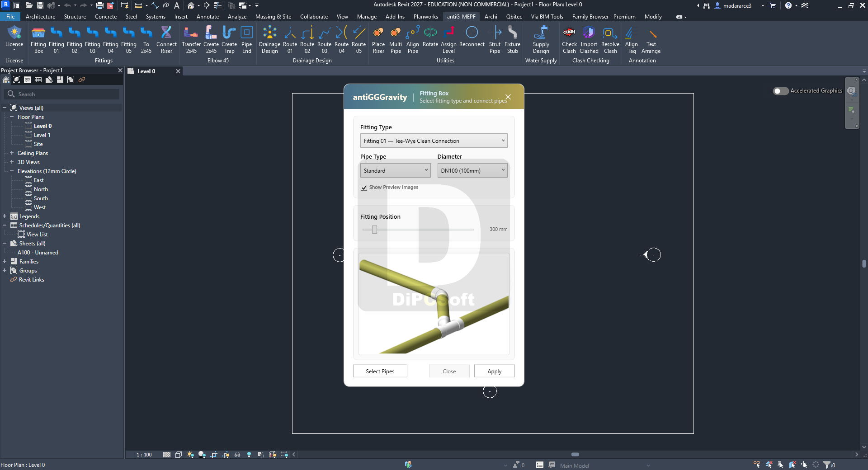Click the License ribbon button
868x470 pixels.
(x=14, y=39)
